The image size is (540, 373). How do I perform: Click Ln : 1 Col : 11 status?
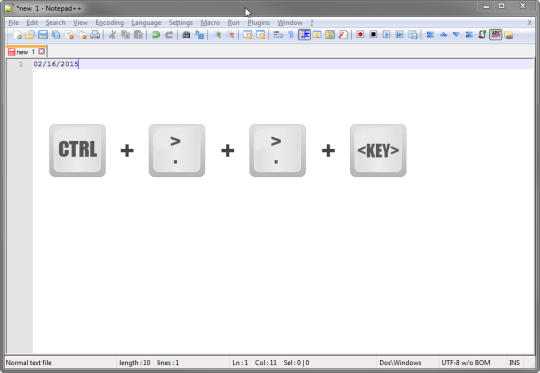255,363
